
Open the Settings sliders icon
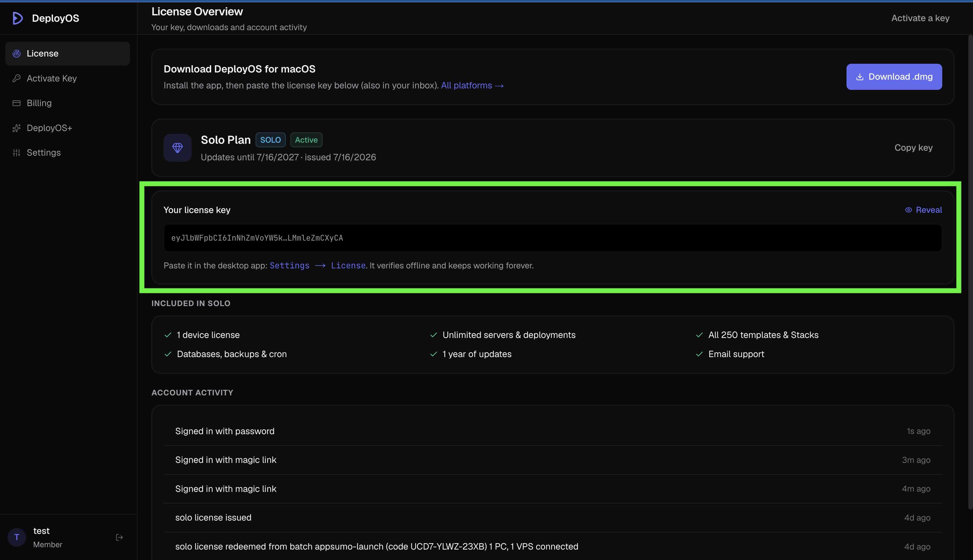(x=17, y=153)
